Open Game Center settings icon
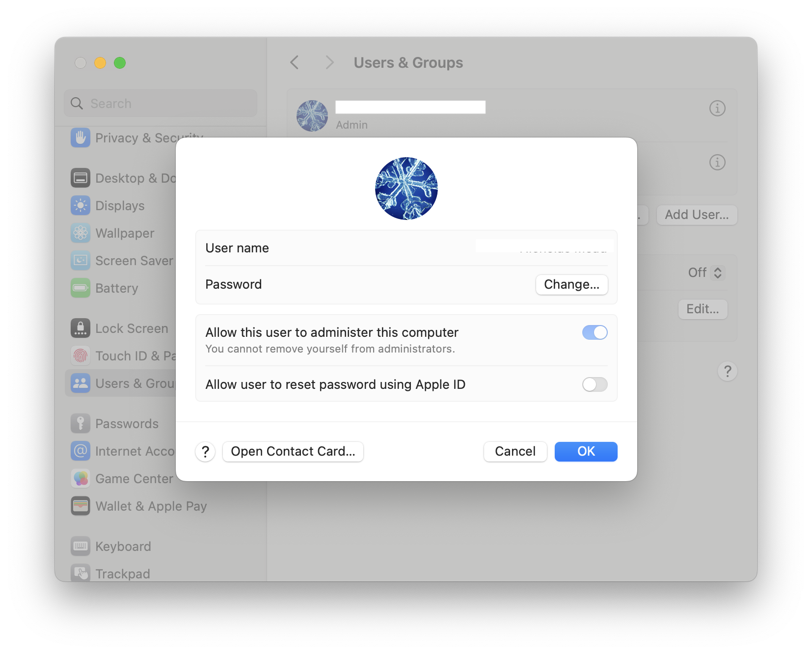 point(80,478)
